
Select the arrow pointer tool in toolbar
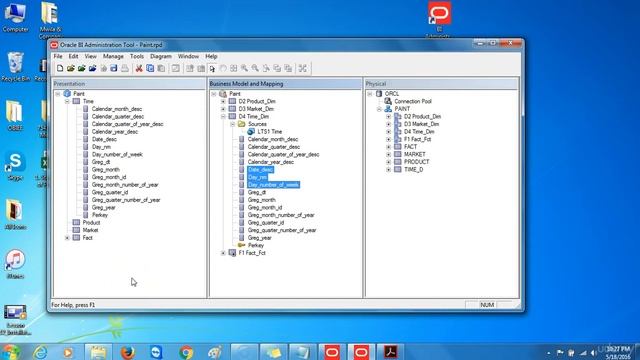coord(212,68)
